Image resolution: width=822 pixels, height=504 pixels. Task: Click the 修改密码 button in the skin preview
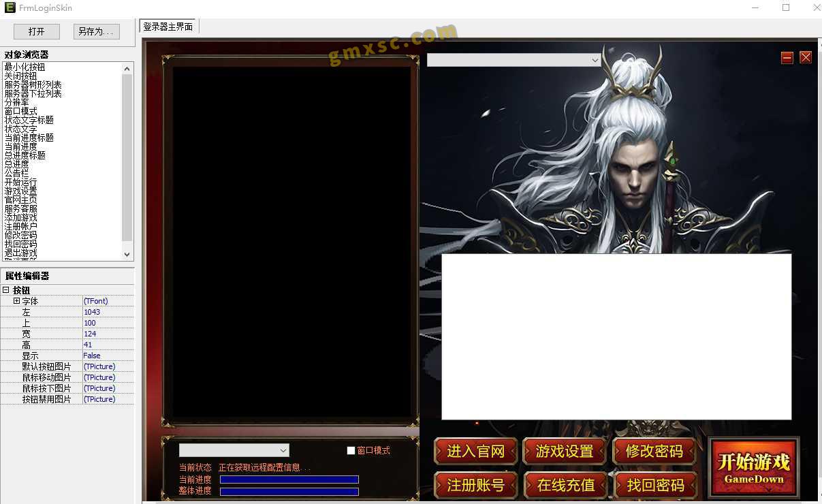pyautogui.click(x=654, y=451)
